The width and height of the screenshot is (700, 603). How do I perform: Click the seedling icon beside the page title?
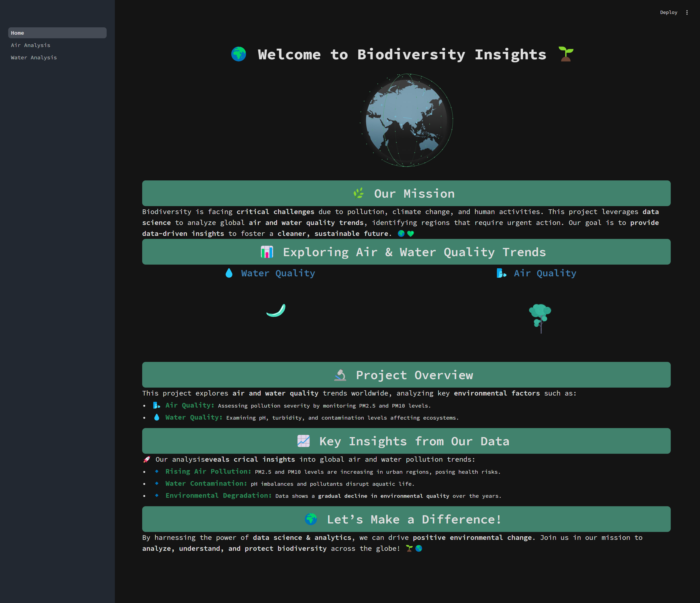point(565,53)
